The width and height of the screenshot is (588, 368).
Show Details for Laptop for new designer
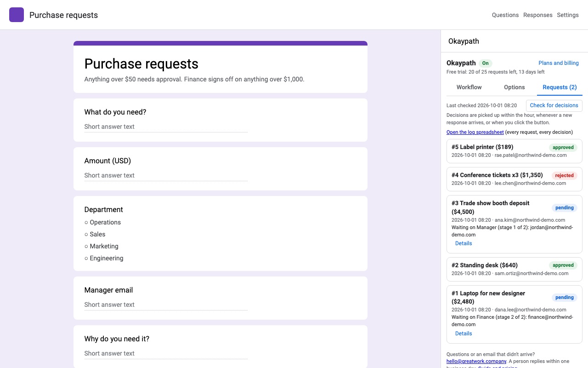click(x=464, y=333)
